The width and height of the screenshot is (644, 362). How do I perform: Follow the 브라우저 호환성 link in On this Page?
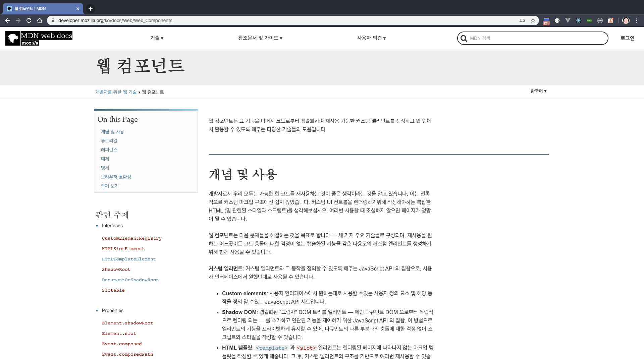point(116,177)
